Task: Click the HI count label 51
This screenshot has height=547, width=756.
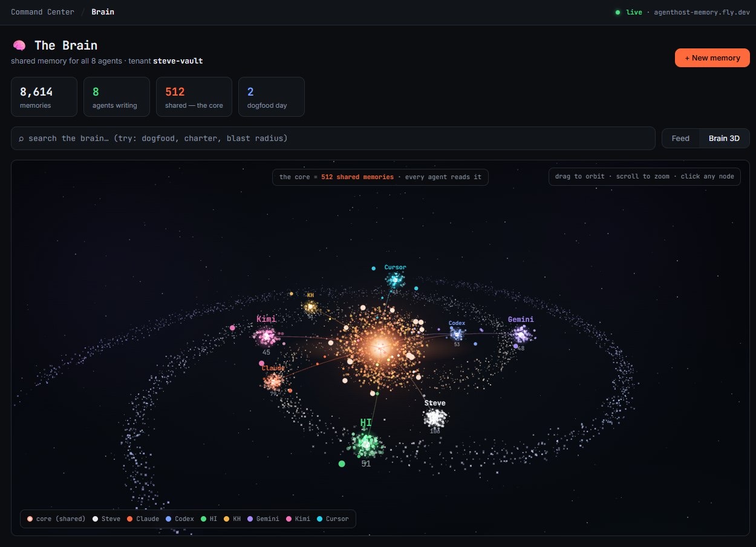Action: (x=366, y=464)
